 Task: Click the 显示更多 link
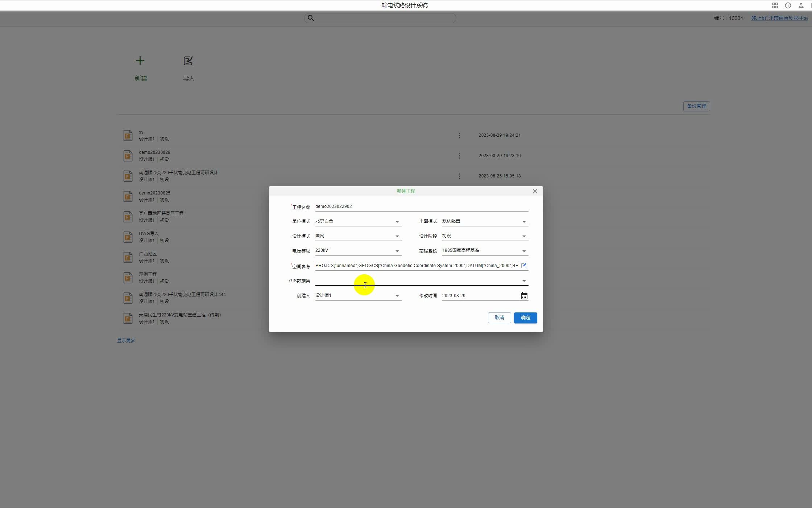[x=126, y=340]
